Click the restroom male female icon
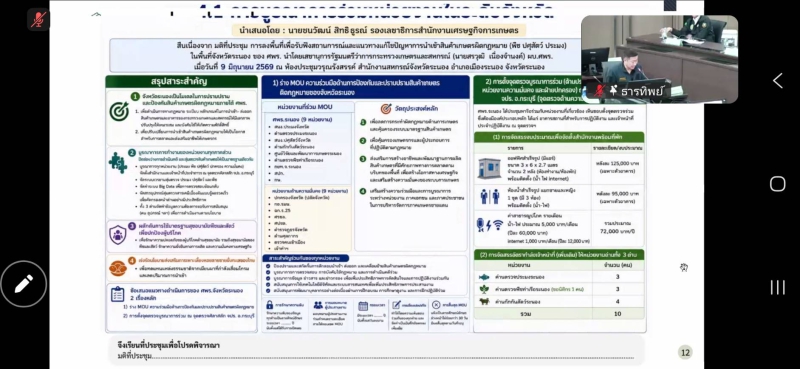 tap(489, 197)
